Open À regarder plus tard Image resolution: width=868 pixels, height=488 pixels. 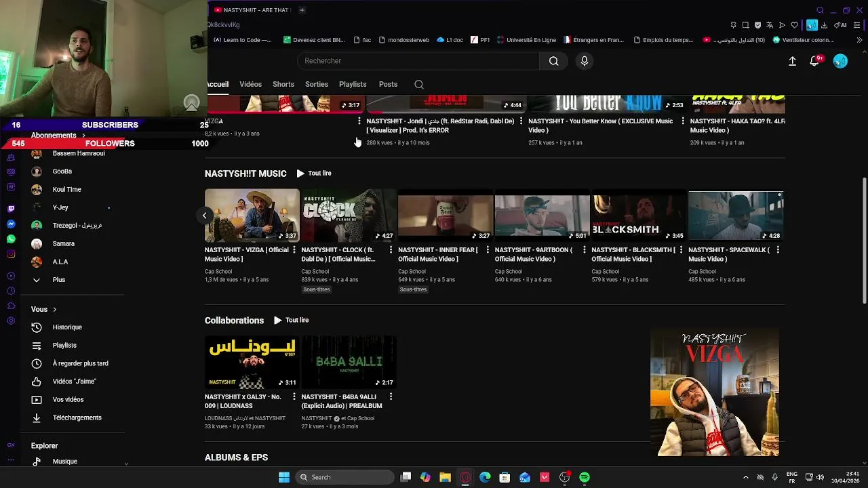(x=80, y=363)
